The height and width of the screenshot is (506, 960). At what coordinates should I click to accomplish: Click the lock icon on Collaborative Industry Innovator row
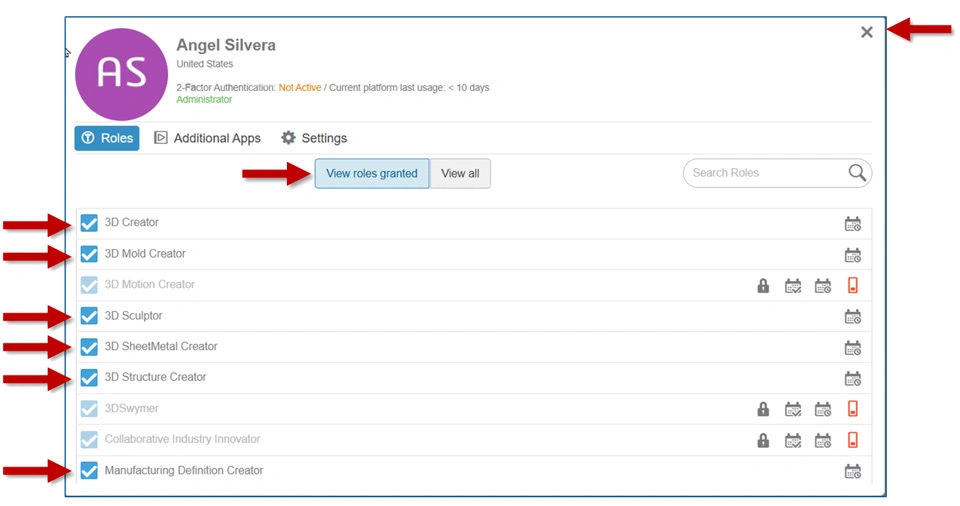tap(763, 440)
